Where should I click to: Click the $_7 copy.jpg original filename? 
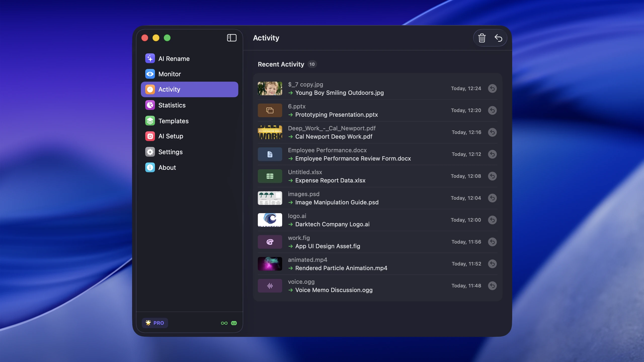coord(305,84)
